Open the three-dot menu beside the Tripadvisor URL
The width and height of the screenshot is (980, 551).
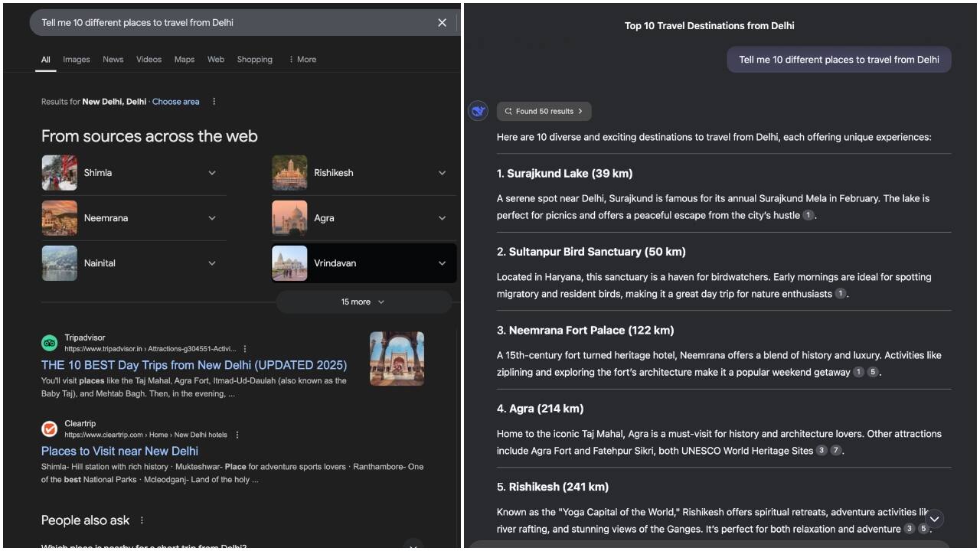[244, 348]
